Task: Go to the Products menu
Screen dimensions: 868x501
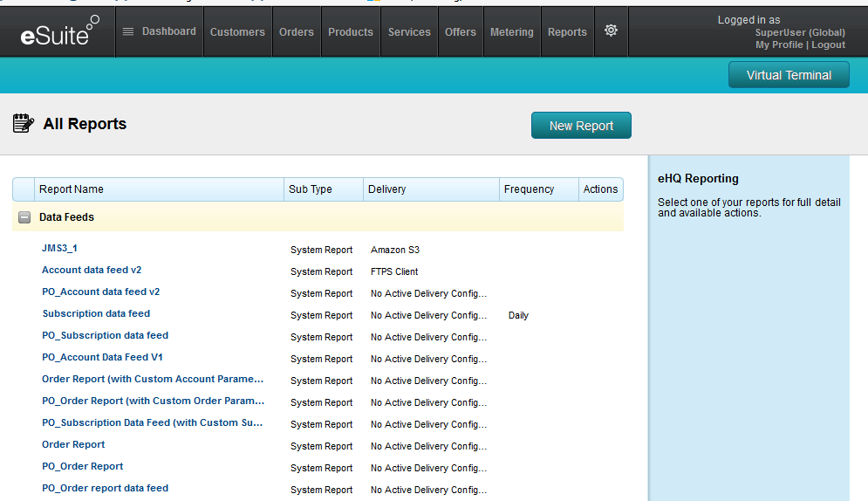Action: click(x=351, y=32)
